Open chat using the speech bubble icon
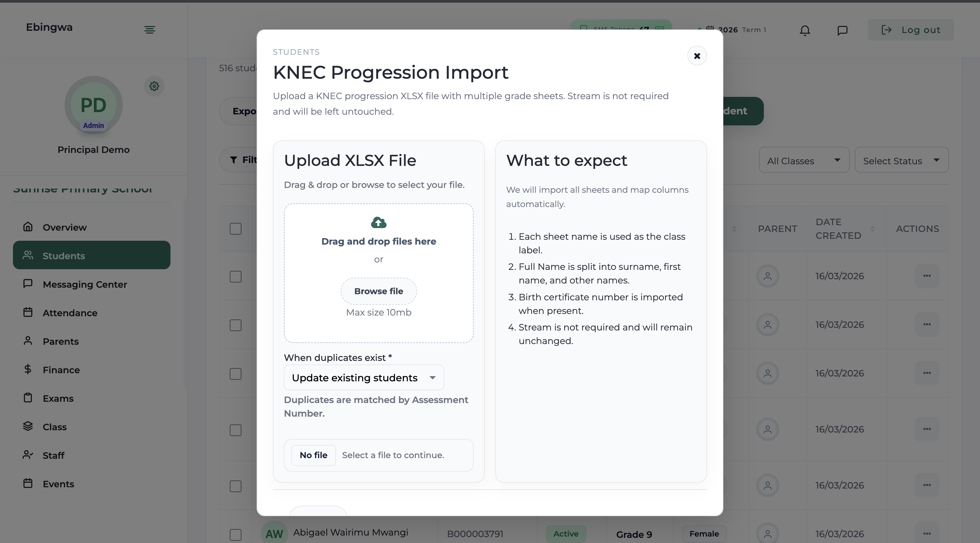980x543 pixels. click(842, 30)
